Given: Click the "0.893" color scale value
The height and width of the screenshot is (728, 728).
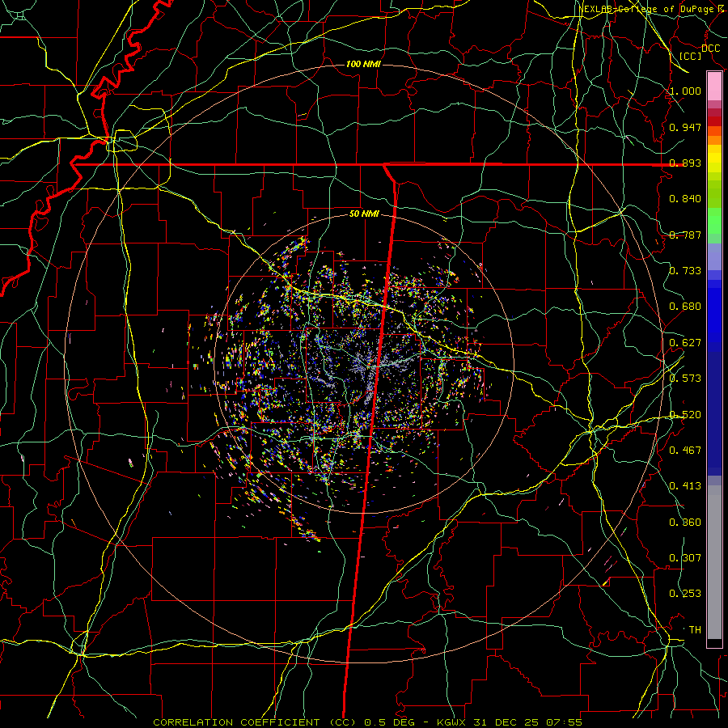Looking at the screenshot, I should click(x=685, y=163).
